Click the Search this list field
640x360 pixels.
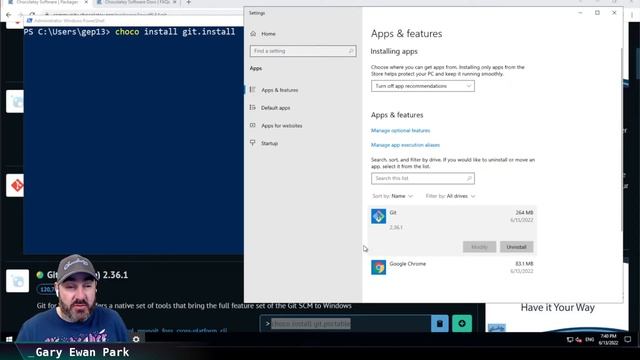pos(422,178)
